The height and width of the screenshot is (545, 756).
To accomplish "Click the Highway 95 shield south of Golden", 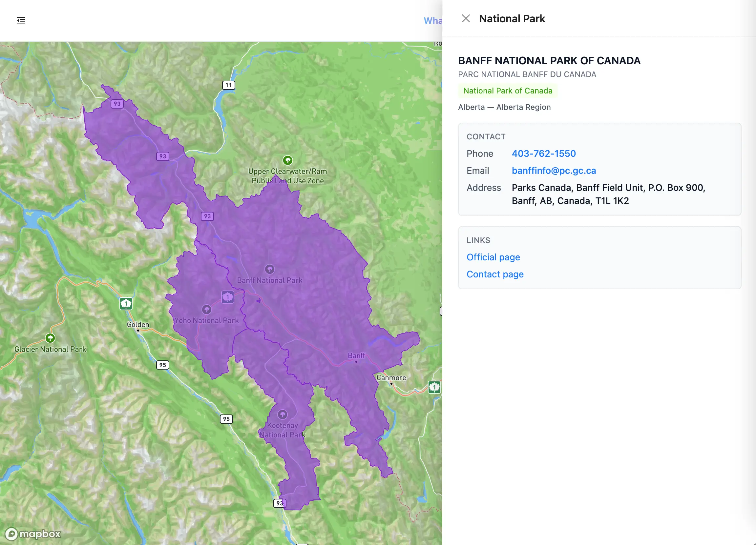I will [163, 365].
